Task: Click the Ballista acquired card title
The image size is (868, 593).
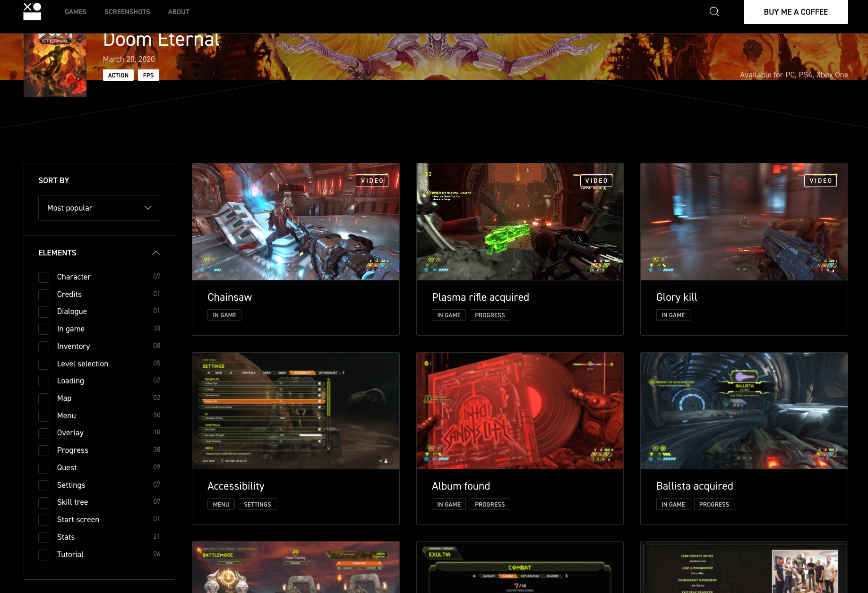Action: 695,486
